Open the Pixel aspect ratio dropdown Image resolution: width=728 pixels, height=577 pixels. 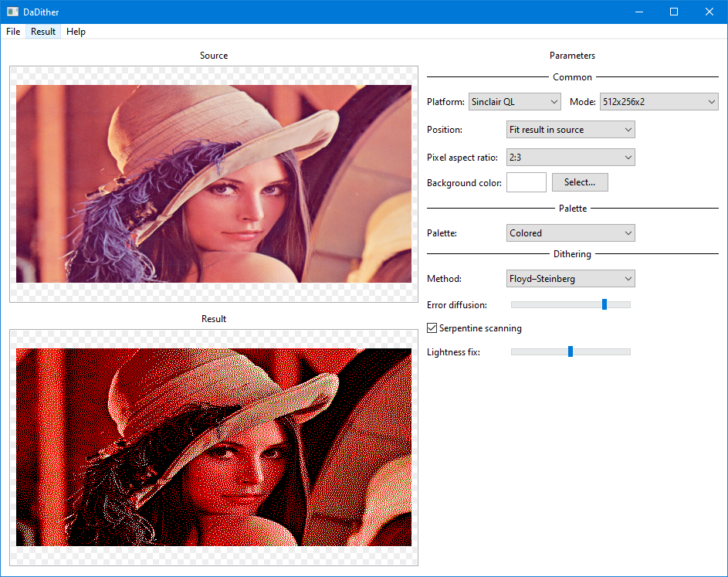pos(571,158)
